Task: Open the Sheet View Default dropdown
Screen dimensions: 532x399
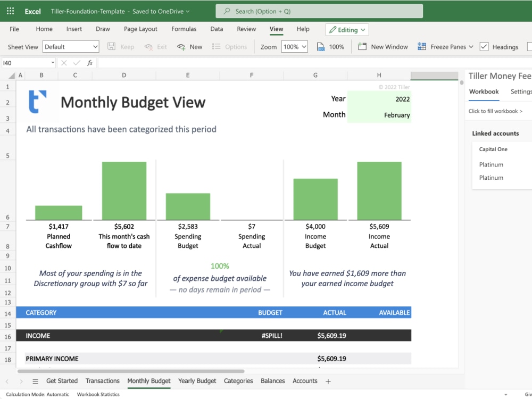Action: [x=71, y=47]
